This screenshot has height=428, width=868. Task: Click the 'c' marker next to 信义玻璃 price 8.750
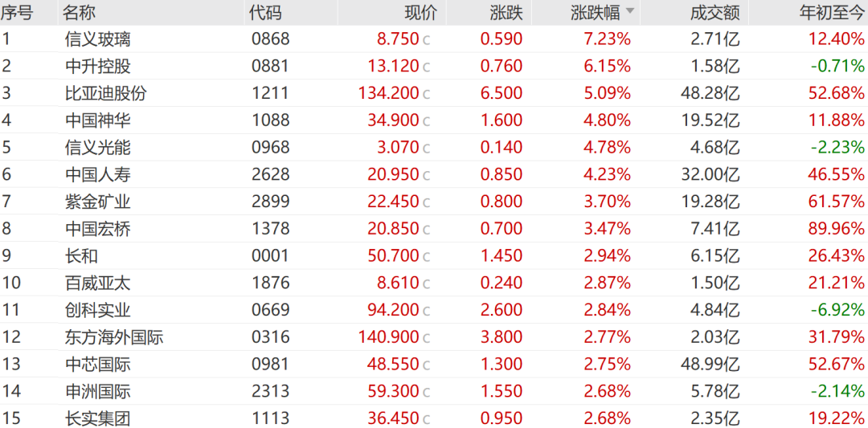(x=427, y=39)
